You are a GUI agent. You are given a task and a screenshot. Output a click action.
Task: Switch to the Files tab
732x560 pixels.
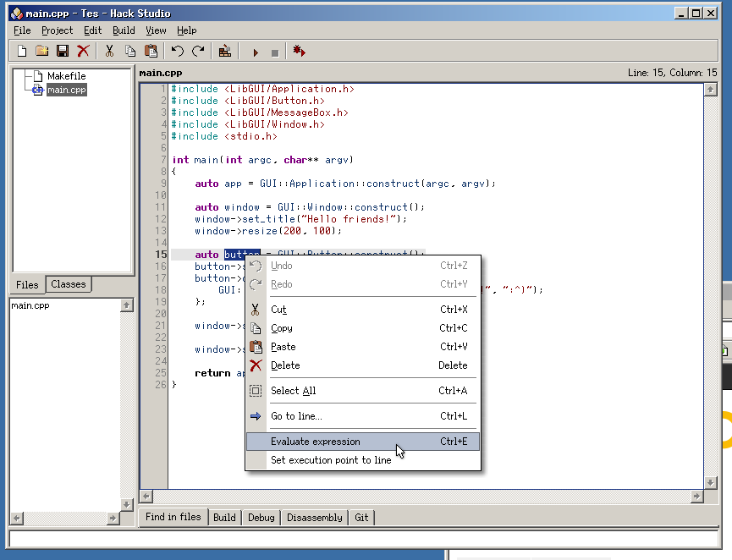click(x=27, y=285)
